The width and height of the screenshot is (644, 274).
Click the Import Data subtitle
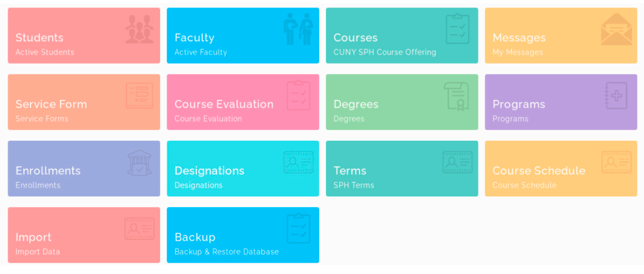(38, 252)
